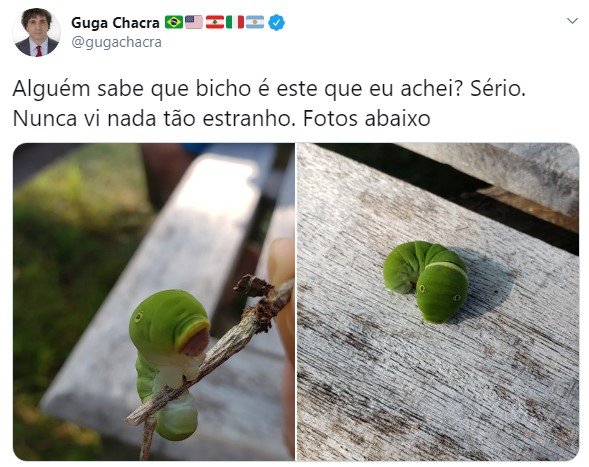Open the right curled caterpillar photo
Image resolution: width=589 pixels, height=467 pixels.
pyautogui.click(x=438, y=302)
